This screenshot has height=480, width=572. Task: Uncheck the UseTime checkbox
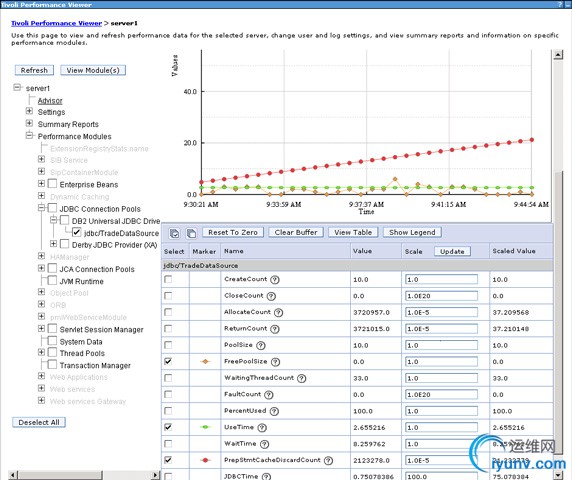tap(168, 427)
